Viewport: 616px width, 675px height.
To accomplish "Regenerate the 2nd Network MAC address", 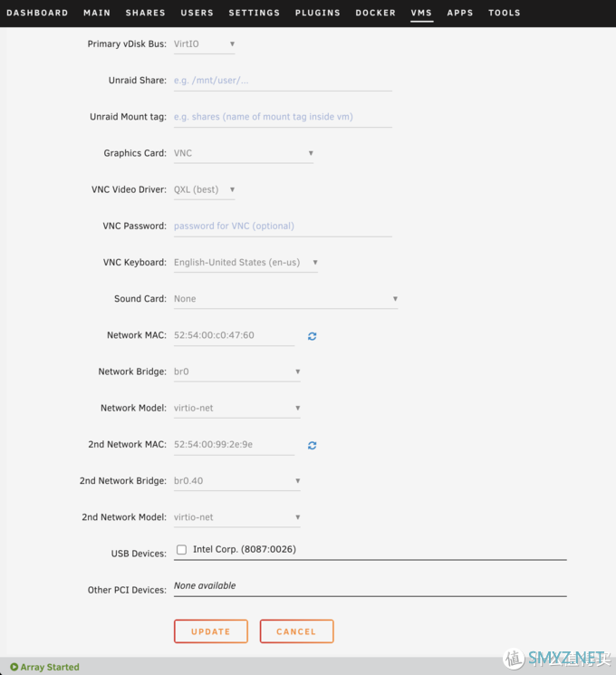I will pyautogui.click(x=313, y=446).
